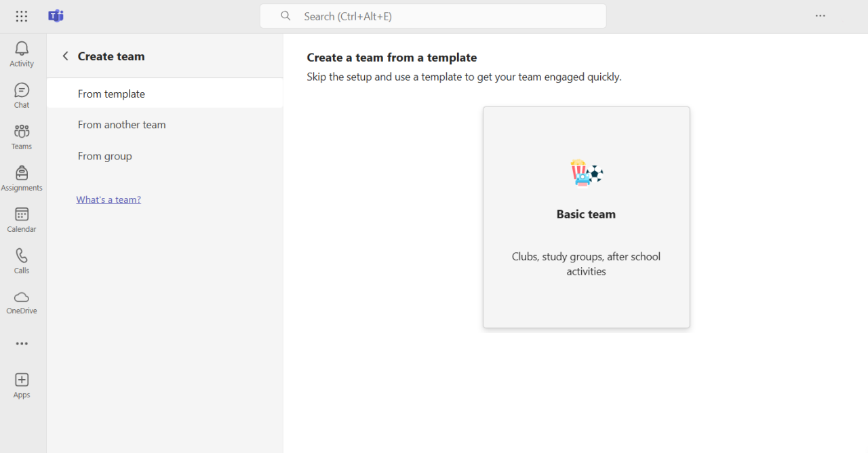Open Calls in the sidebar

22,261
